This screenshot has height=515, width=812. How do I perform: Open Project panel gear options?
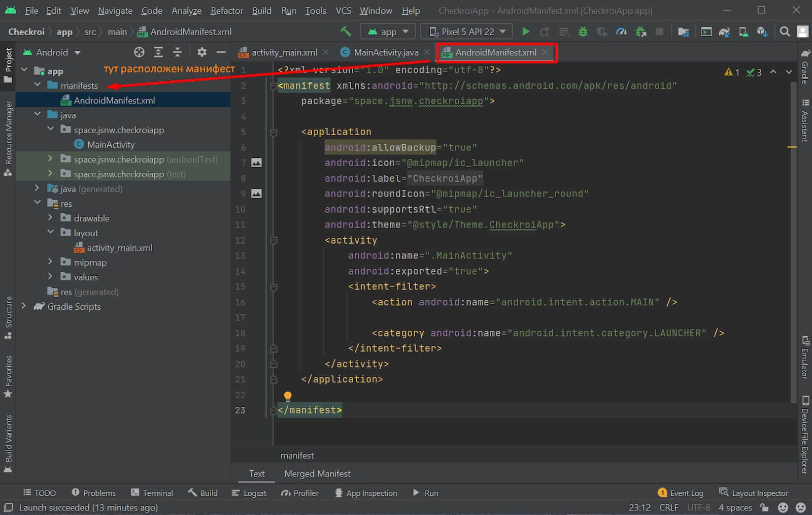coord(202,52)
